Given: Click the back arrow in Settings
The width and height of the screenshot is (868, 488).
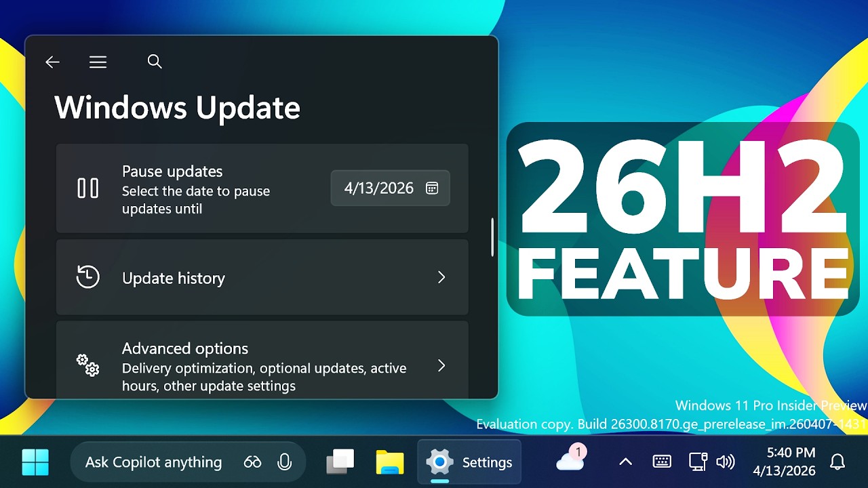Looking at the screenshot, I should [x=52, y=62].
